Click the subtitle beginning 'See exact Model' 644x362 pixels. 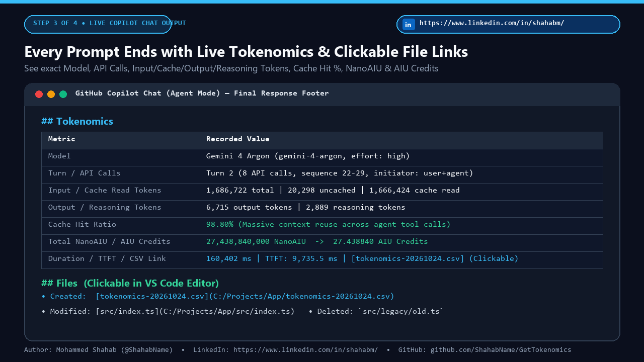231,68
